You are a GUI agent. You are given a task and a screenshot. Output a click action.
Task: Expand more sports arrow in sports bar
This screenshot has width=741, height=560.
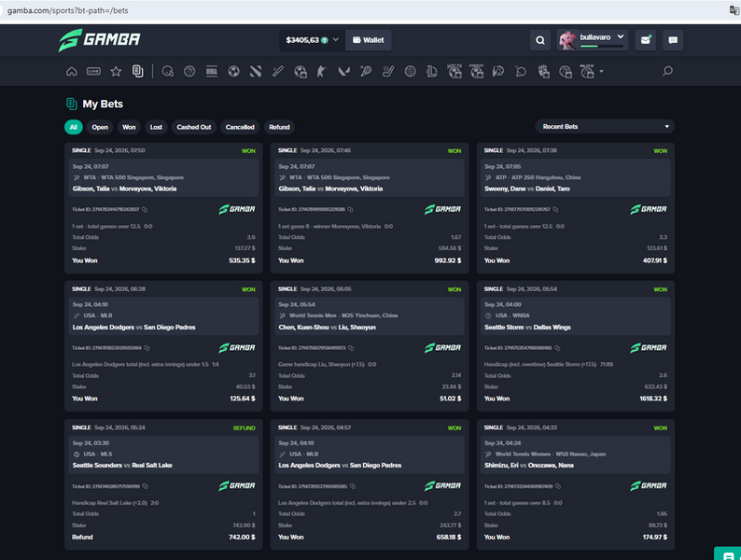[601, 71]
